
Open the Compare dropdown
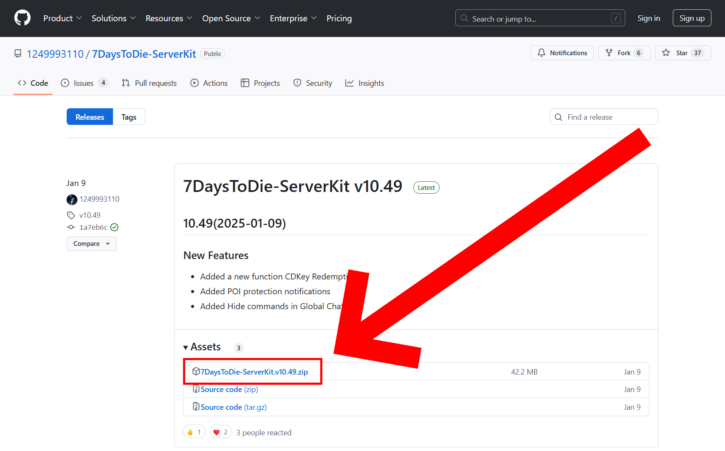[91, 243]
